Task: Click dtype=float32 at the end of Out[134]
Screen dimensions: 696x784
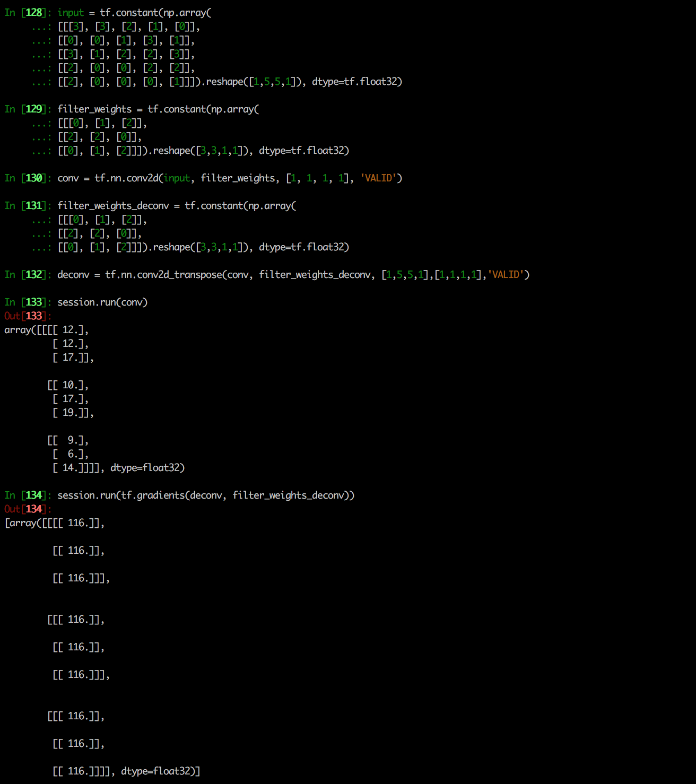Action: pos(158,771)
